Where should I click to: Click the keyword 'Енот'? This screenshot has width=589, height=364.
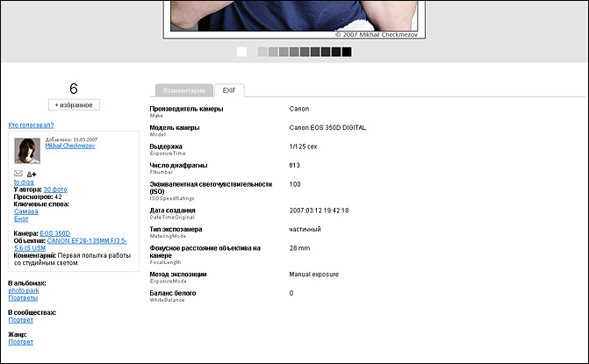click(23, 218)
